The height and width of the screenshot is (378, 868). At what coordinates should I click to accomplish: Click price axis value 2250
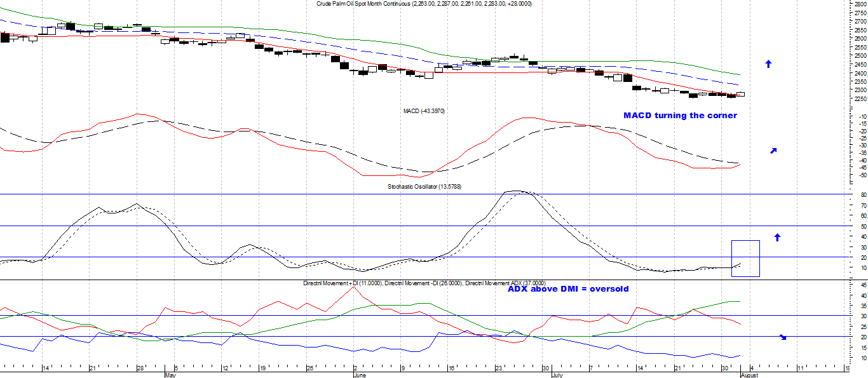[x=859, y=98]
